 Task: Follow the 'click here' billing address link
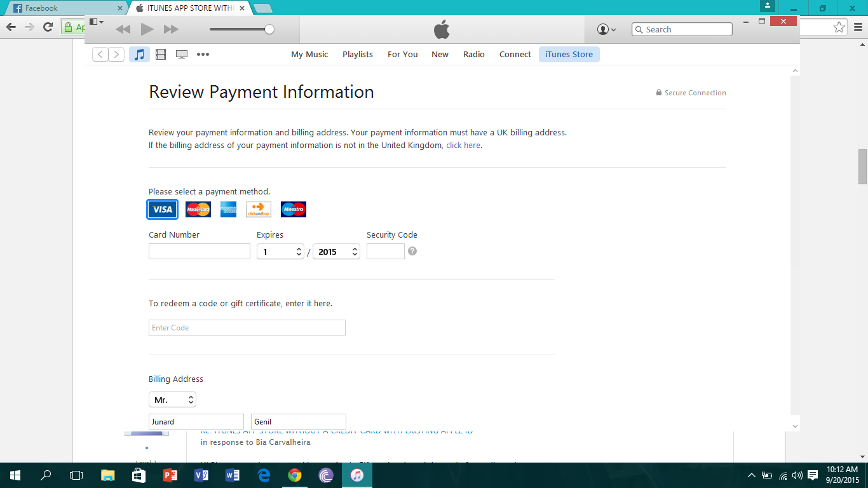tap(463, 146)
